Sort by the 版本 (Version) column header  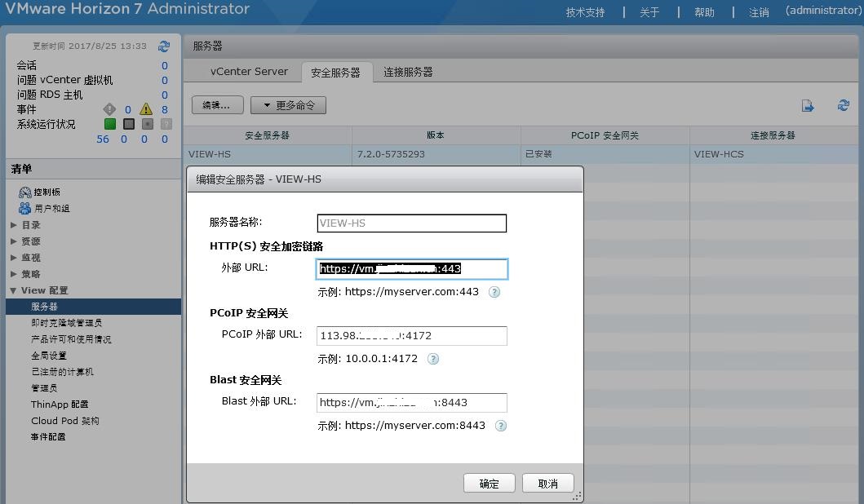tap(436, 135)
